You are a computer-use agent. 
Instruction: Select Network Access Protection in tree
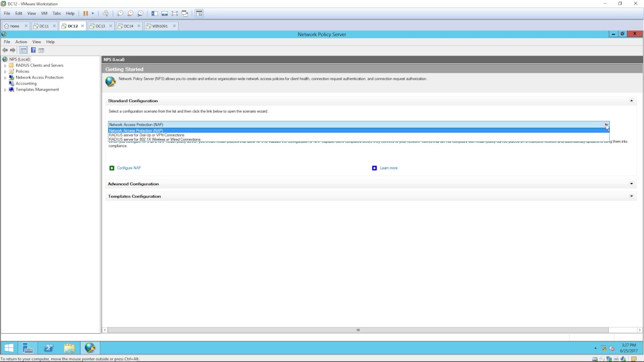click(39, 77)
